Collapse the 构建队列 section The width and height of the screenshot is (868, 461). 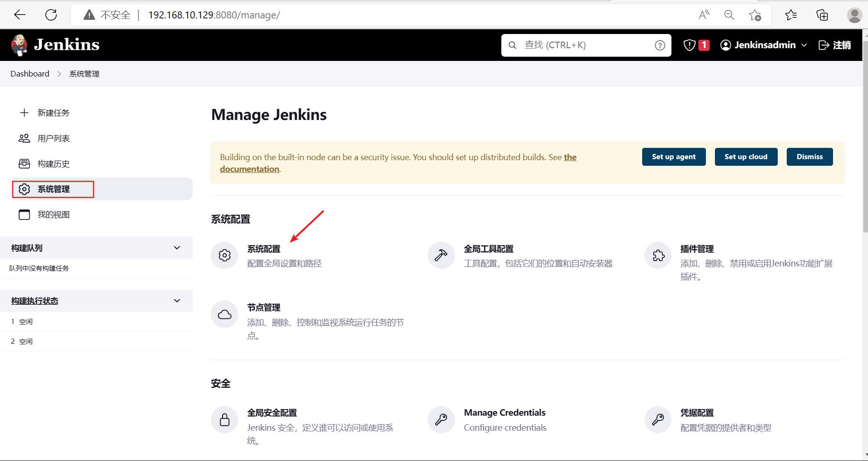177,248
